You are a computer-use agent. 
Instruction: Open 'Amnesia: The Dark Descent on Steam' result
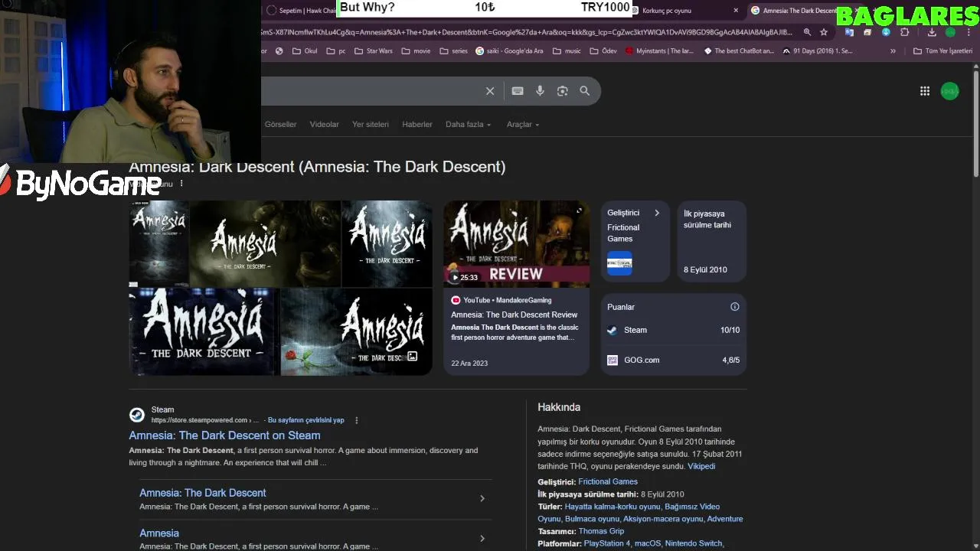(224, 435)
